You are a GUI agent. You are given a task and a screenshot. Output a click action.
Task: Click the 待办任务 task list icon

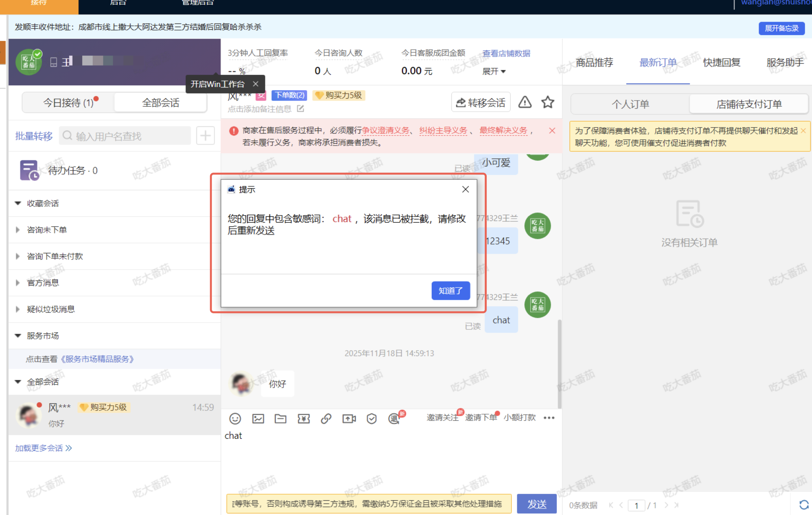point(29,170)
